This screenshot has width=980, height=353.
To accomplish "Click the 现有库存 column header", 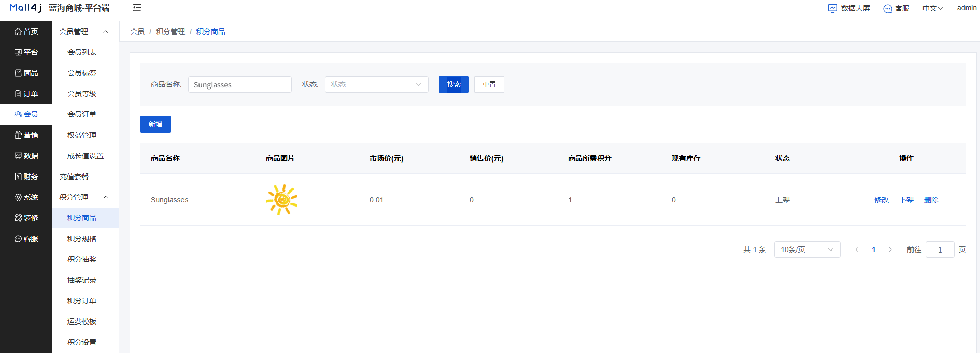I will point(686,158).
